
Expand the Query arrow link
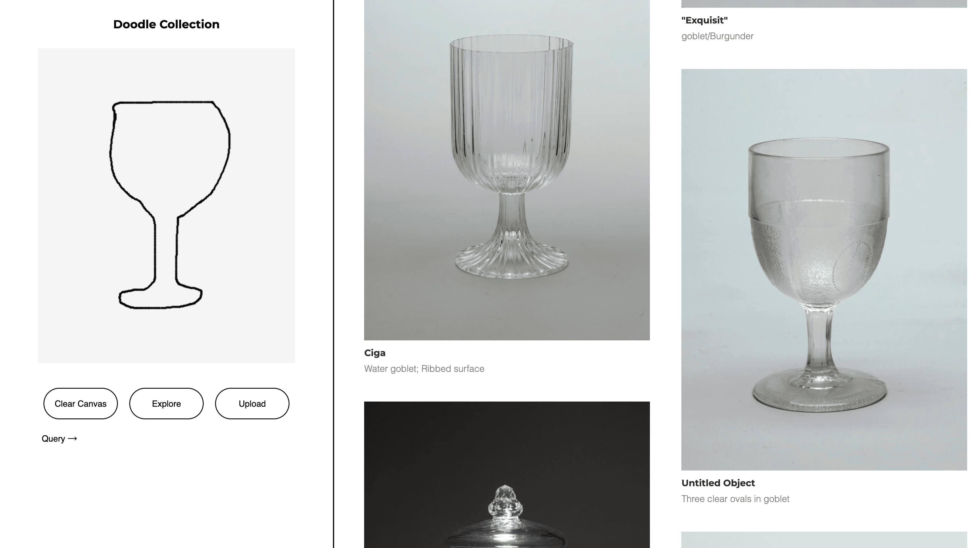(59, 438)
